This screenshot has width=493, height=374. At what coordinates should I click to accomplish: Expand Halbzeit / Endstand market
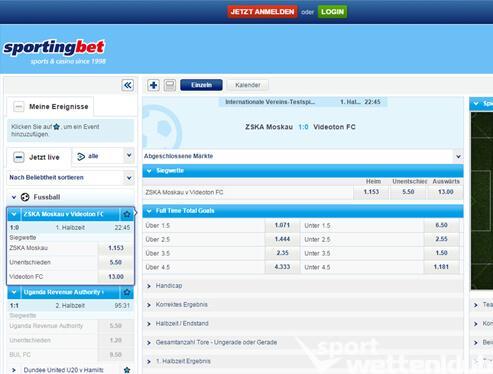click(x=303, y=323)
